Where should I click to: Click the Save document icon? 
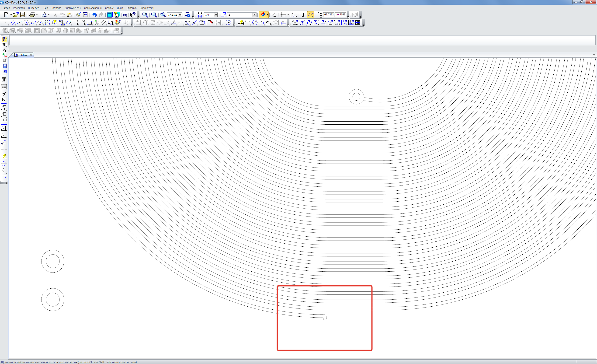point(23,15)
